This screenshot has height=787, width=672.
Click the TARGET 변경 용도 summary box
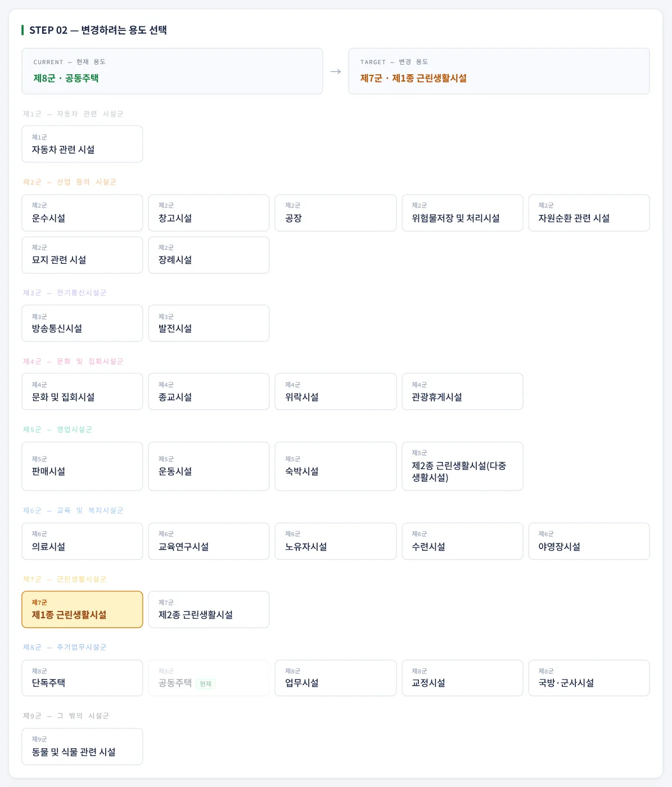pos(499,71)
